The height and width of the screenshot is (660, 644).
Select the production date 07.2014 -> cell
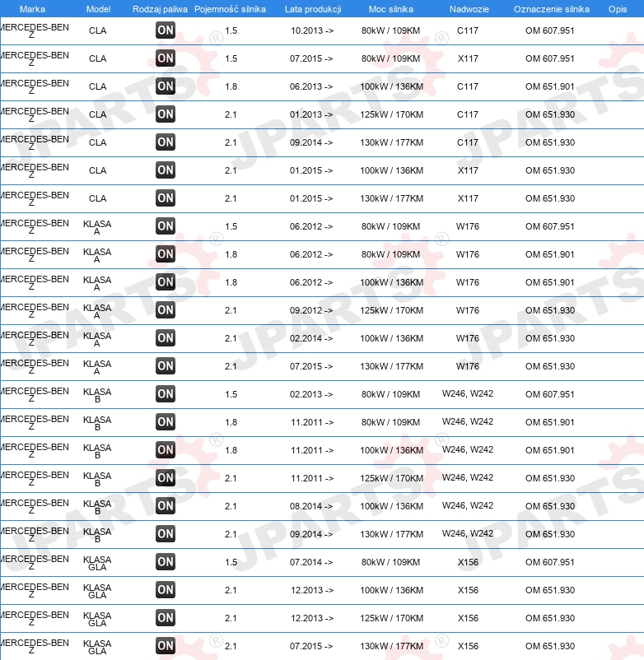(311, 562)
